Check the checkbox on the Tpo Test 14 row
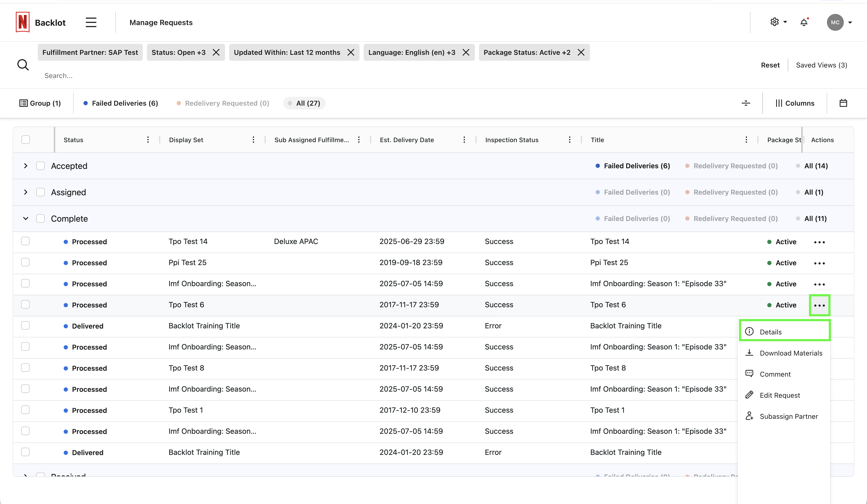Image resolution: width=867 pixels, height=504 pixels. pos(26,241)
